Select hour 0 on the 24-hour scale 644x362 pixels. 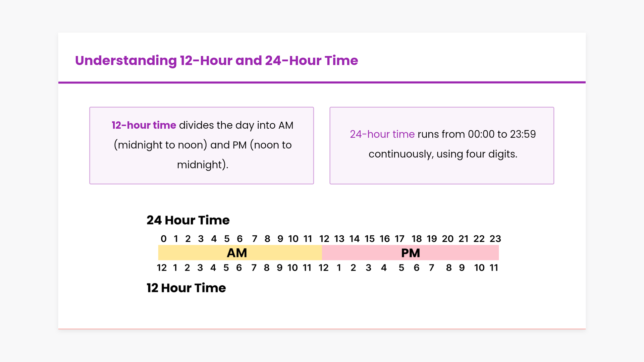(x=163, y=239)
